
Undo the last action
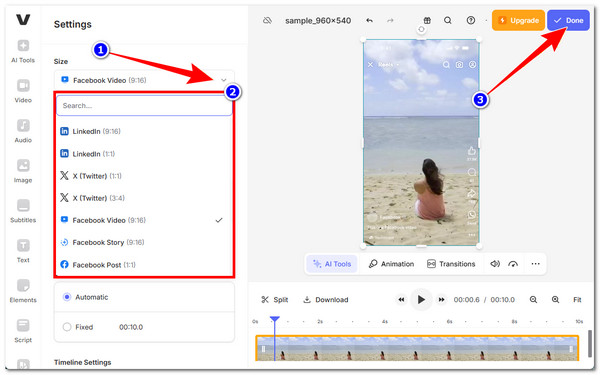click(x=369, y=20)
